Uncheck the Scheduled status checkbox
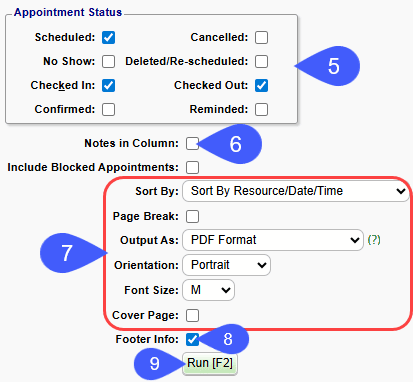Viewport: 413px width, 382px height. point(109,37)
